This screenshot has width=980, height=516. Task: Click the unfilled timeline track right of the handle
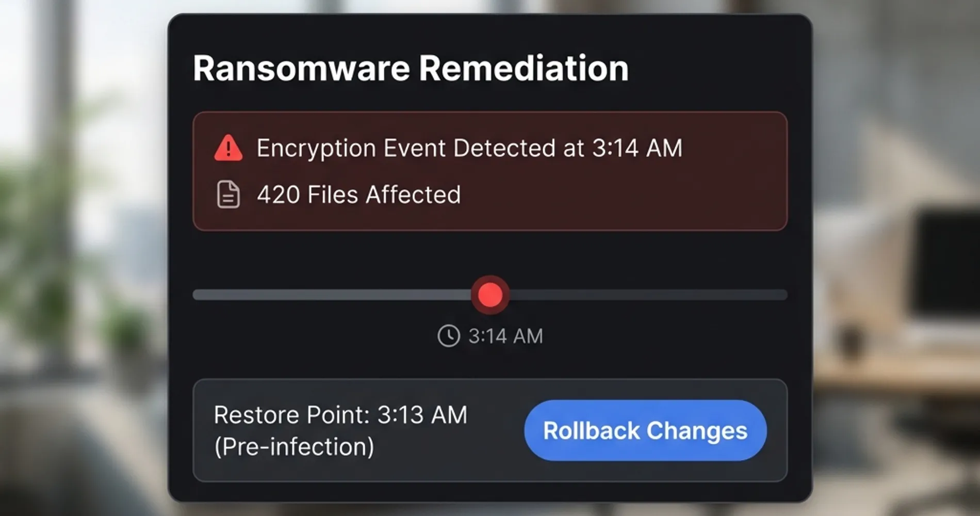(x=645, y=295)
